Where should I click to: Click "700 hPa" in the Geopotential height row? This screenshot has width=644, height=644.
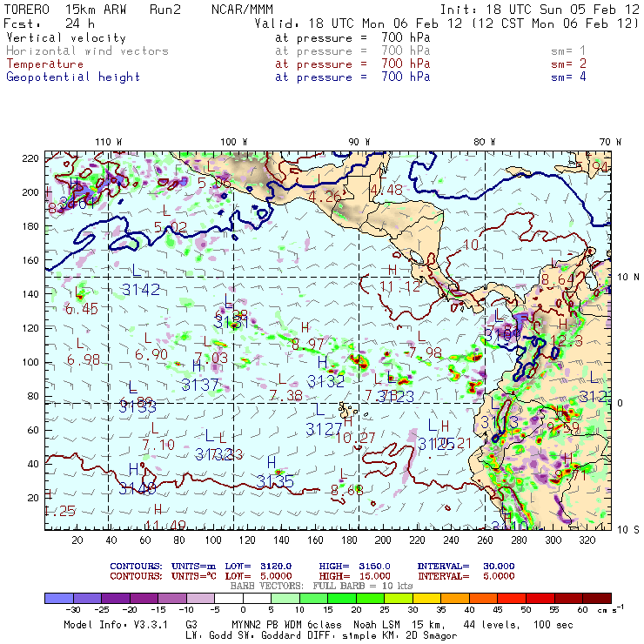tap(406, 77)
